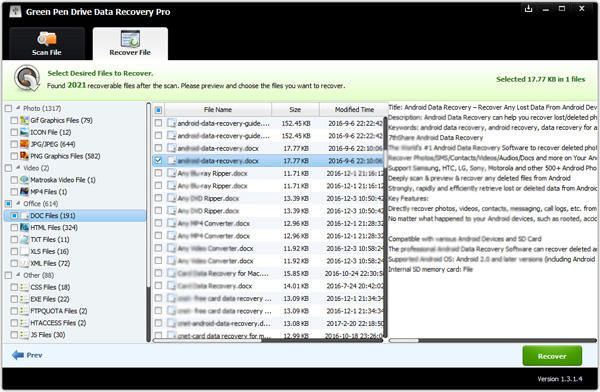Click the Version 1.3.1.4 label
Screen dimensions: 600x392
click(560, 379)
